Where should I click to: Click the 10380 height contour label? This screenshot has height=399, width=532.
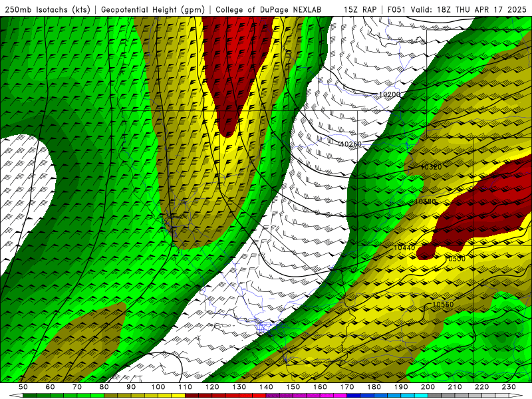(x=425, y=201)
